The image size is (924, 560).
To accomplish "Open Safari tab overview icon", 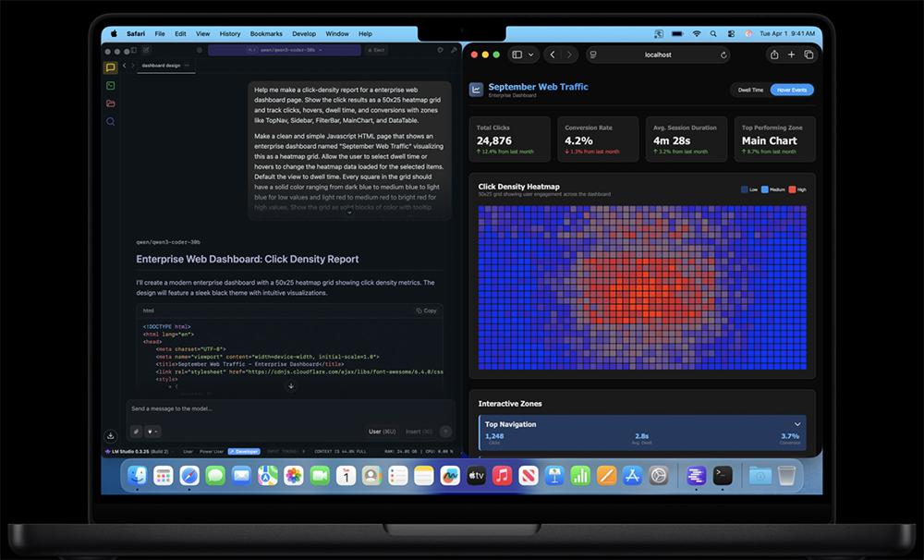I will [x=808, y=55].
